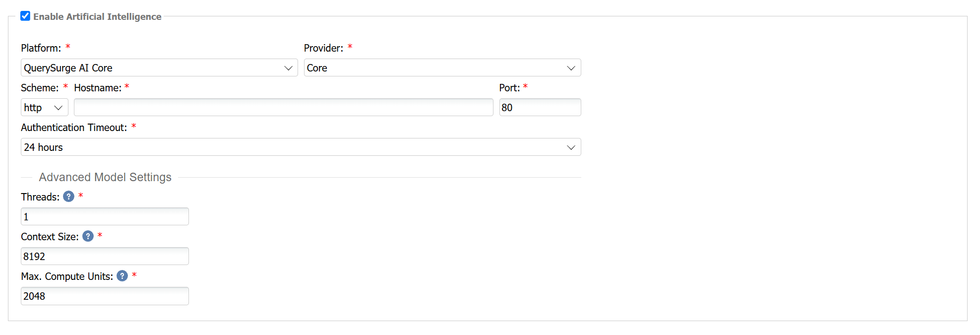Click into the empty Hostname field

tap(283, 107)
